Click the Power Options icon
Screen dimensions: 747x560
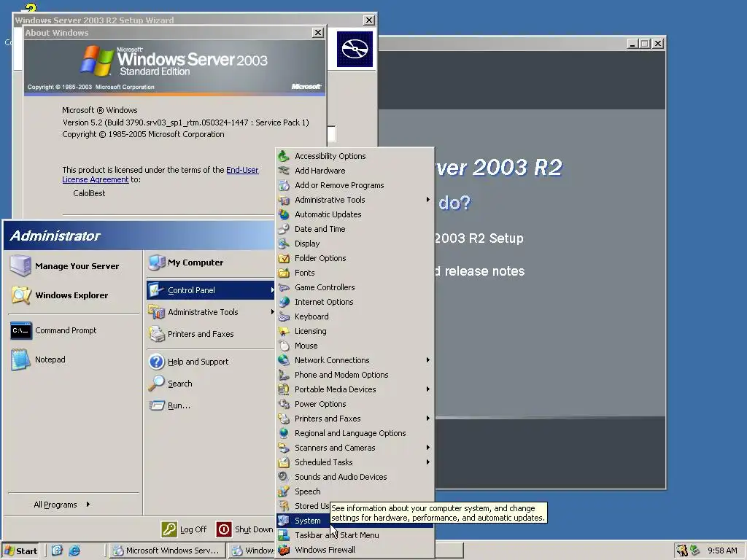284,404
